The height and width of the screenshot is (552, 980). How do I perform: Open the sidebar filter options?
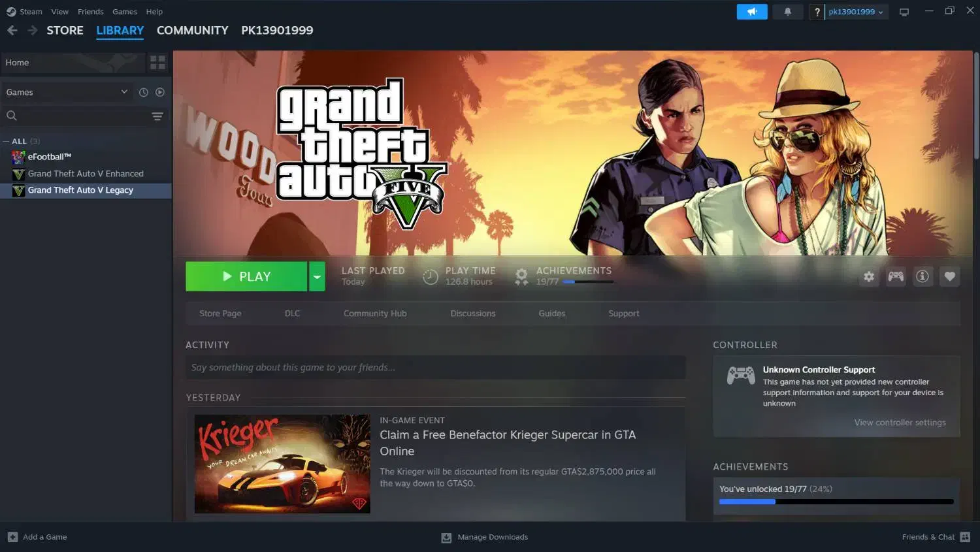click(157, 116)
